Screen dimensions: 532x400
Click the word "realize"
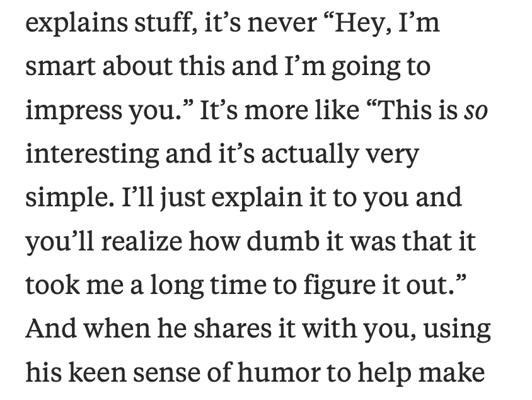(x=141, y=240)
